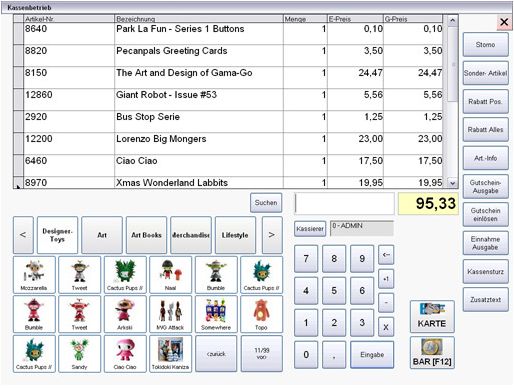Close the Kassenbetrieb window with red X
Viewport: 514px width, 388px height.
pos(504,22)
